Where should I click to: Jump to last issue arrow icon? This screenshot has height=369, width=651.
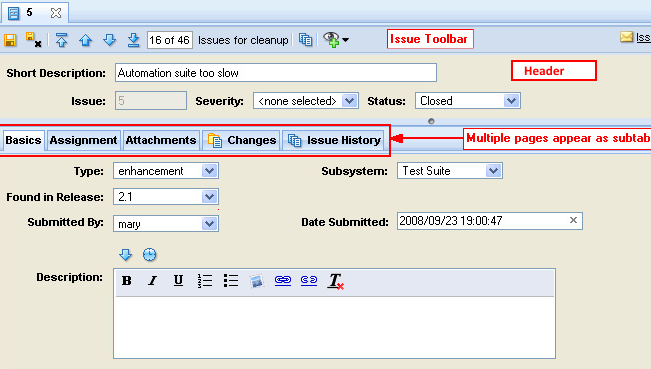tap(133, 40)
